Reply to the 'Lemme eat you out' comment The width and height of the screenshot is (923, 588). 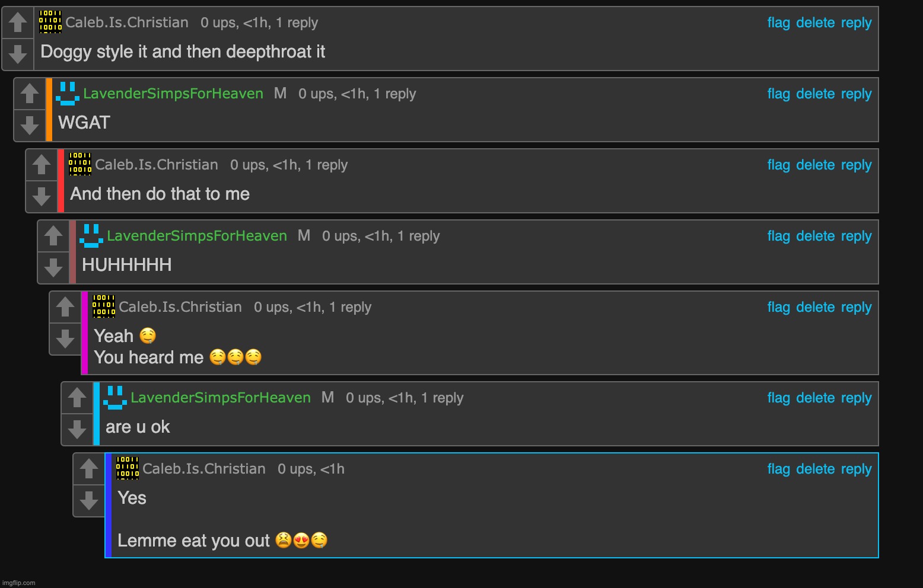[856, 469]
